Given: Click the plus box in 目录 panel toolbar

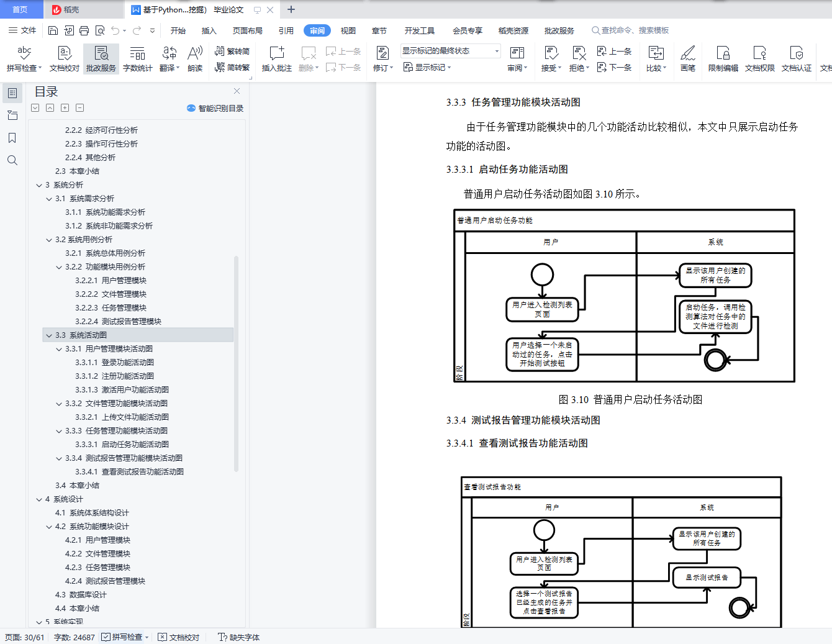Looking at the screenshot, I should [65, 108].
